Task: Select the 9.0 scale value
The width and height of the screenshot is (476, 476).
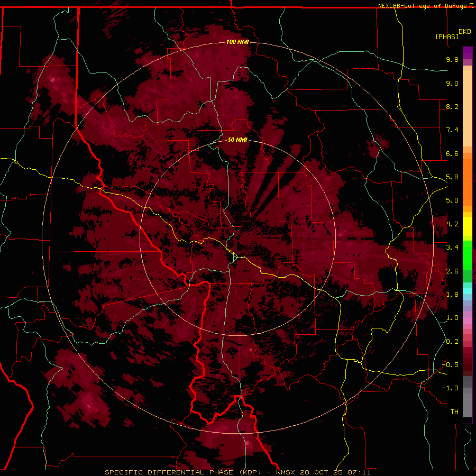Action: 452,83
